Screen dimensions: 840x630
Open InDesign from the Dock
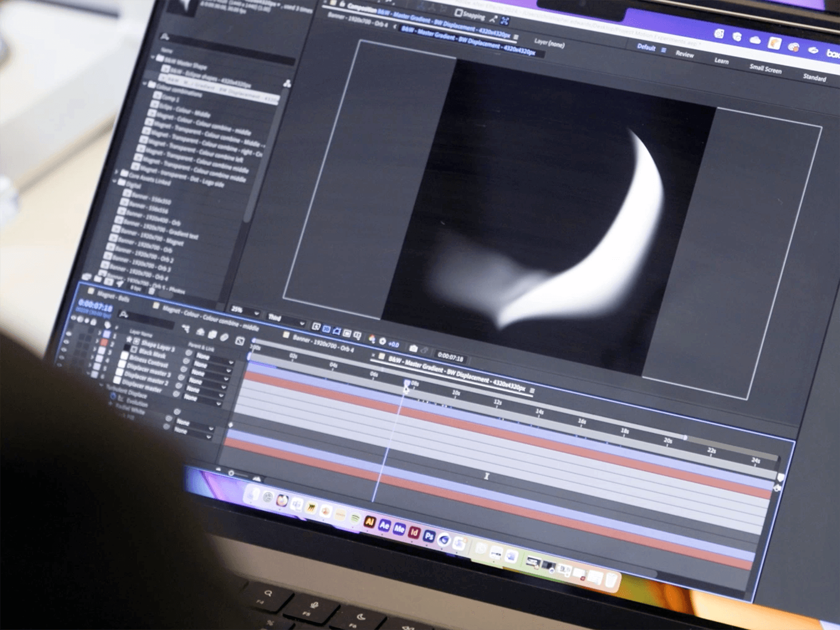(x=414, y=533)
